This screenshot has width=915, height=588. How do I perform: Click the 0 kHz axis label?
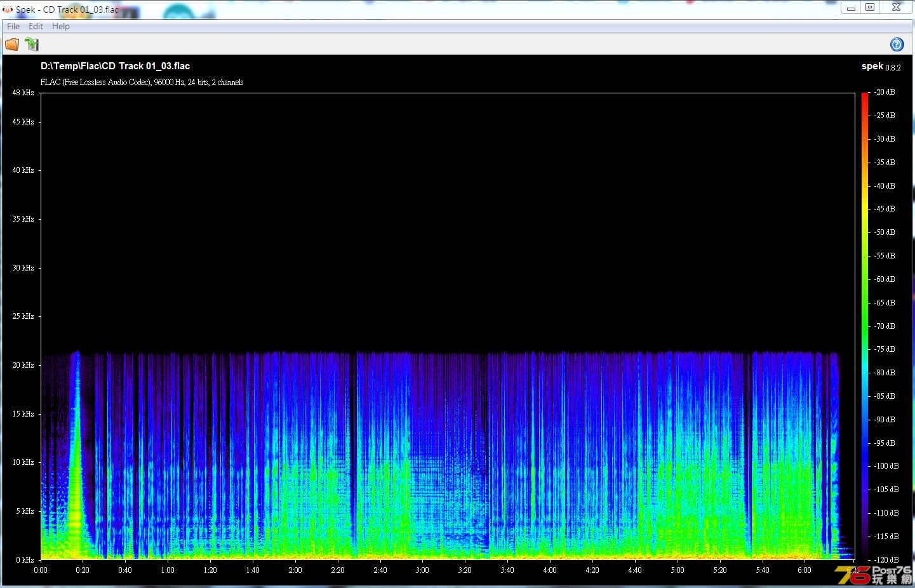(x=25, y=560)
